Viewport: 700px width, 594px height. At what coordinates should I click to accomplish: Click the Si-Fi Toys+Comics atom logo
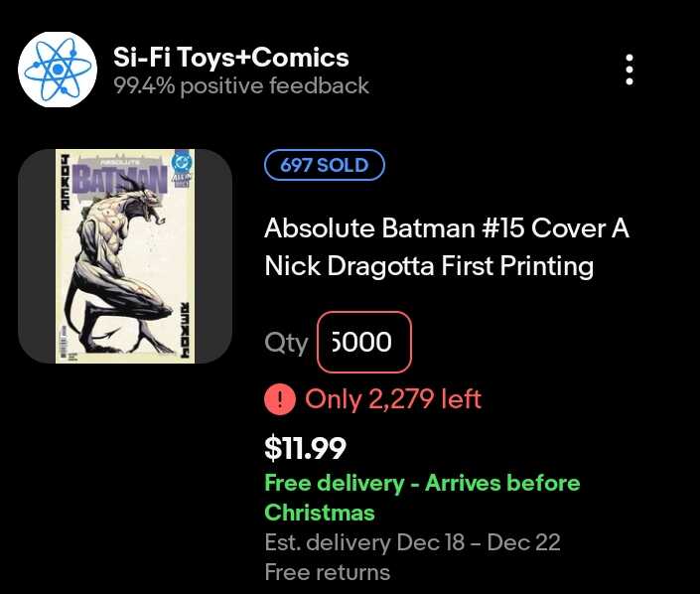[x=58, y=70]
